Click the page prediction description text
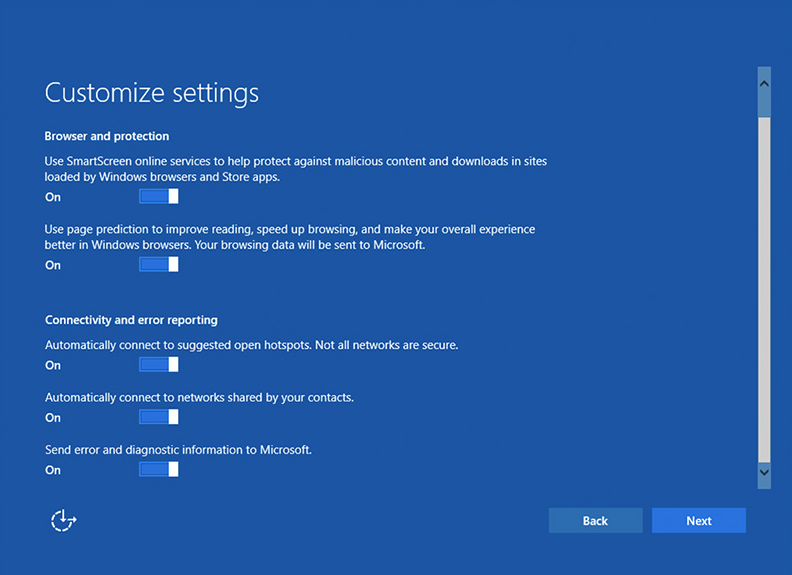This screenshot has height=575, width=792. (x=289, y=237)
